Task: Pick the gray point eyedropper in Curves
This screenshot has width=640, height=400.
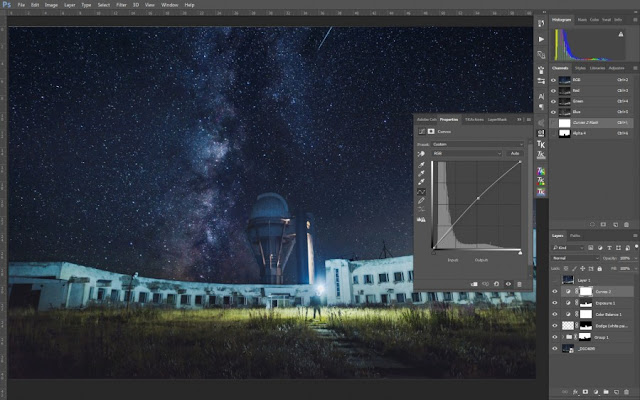Action: point(421,173)
